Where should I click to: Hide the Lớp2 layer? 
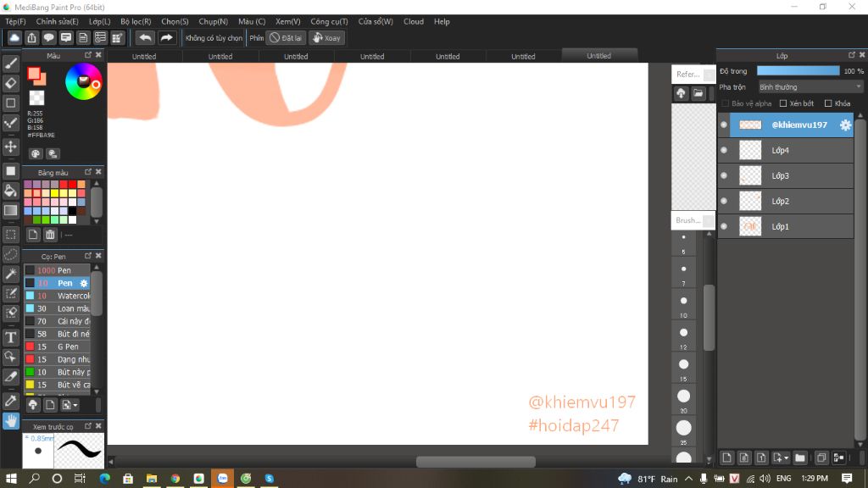pyautogui.click(x=724, y=201)
